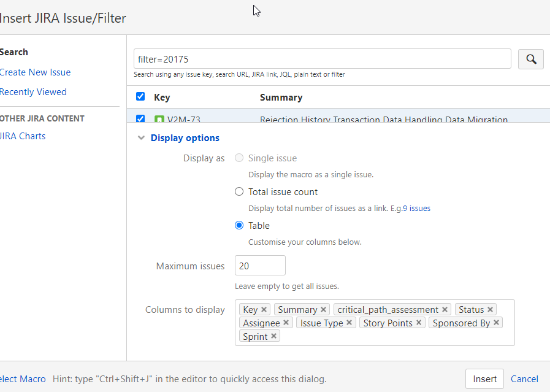Click the magnifying glass search button
Viewport: 550px width, 392px height.
pyautogui.click(x=531, y=59)
